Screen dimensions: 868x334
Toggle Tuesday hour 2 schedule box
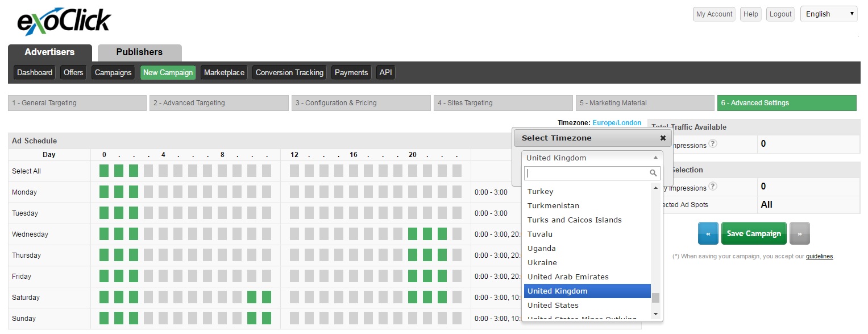134,213
